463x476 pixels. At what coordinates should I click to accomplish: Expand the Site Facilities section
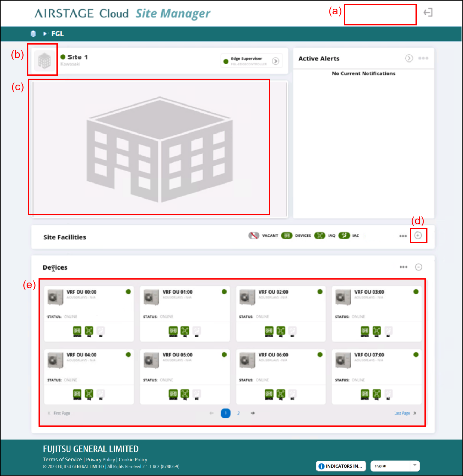click(418, 236)
